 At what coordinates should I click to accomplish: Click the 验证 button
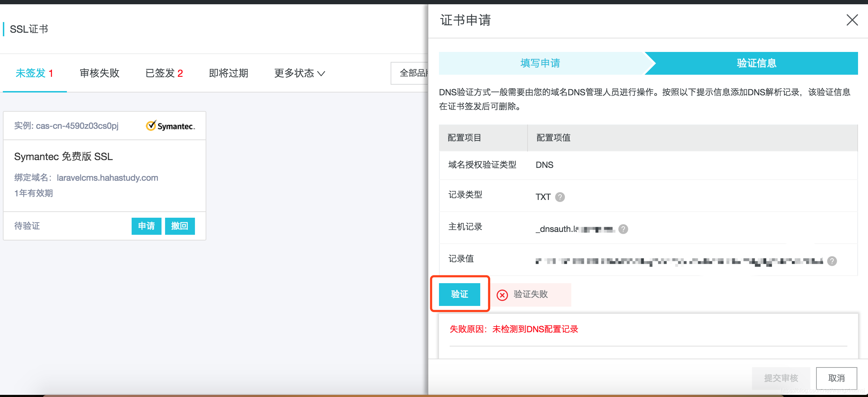[x=460, y=295]
